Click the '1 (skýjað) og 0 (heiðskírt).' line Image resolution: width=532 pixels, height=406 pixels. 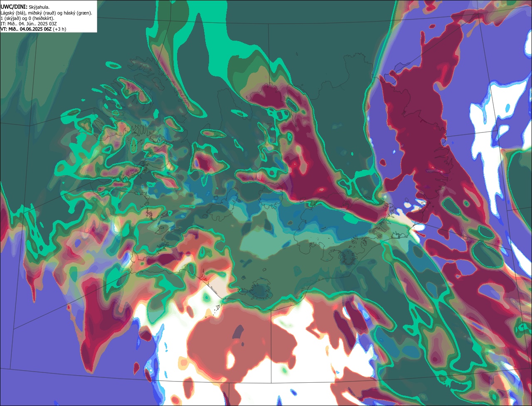tap(27, 18)
